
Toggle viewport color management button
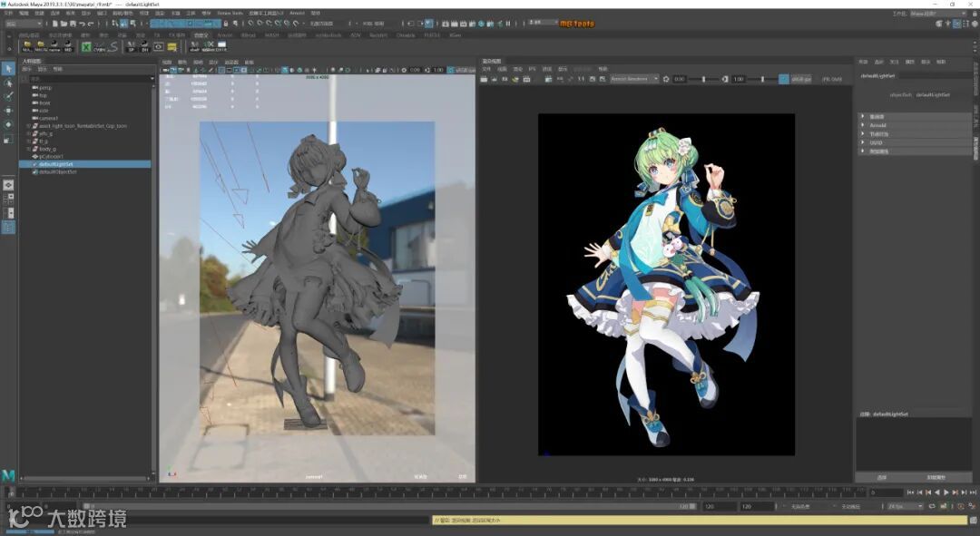[x=451, y=70]
